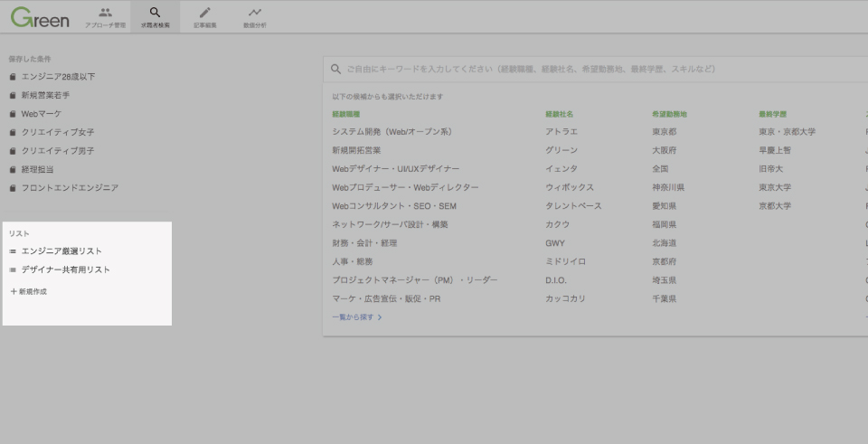Open 数値分析 chart icon in header
Viewport: 868px width, 444px height.
click(255, 12)
